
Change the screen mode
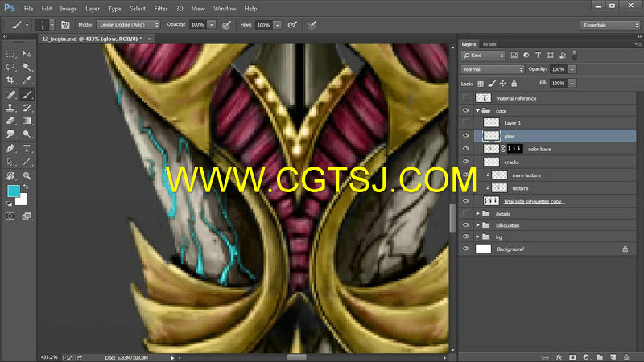[x=27, y=216]
